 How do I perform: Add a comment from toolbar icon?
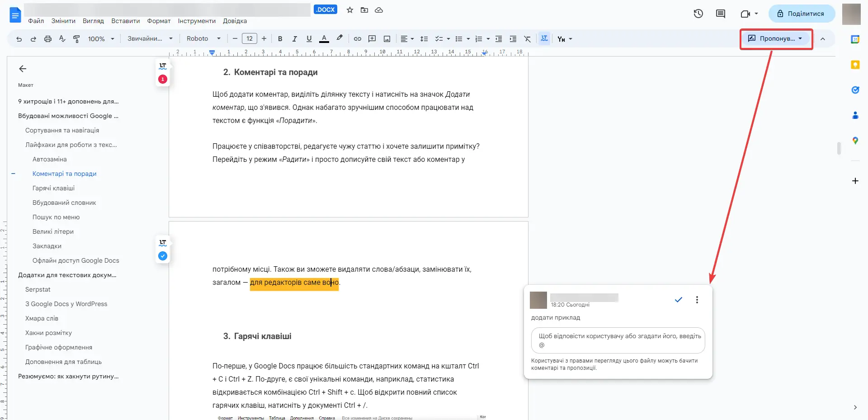point(372,39)
